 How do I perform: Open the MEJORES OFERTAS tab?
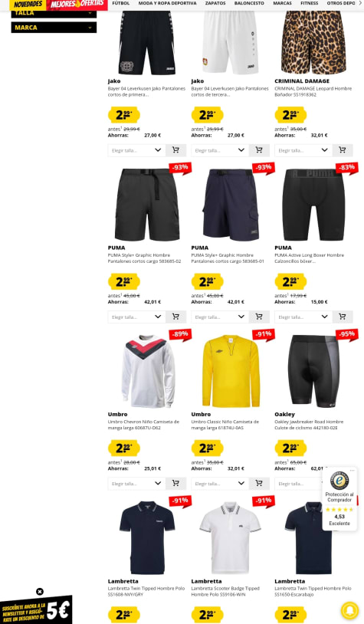click(x=77, y=5)
